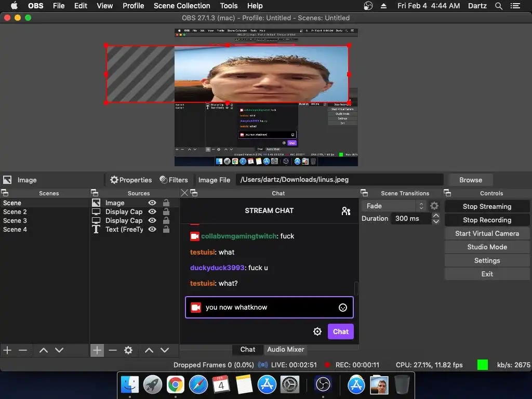Lock the second Display Cap source

(x=166, y=220)
